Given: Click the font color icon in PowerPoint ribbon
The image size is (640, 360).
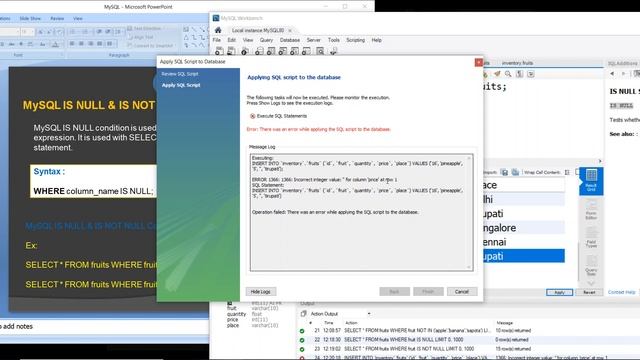Looking at the screenshot, I should (x=56, y=44).
